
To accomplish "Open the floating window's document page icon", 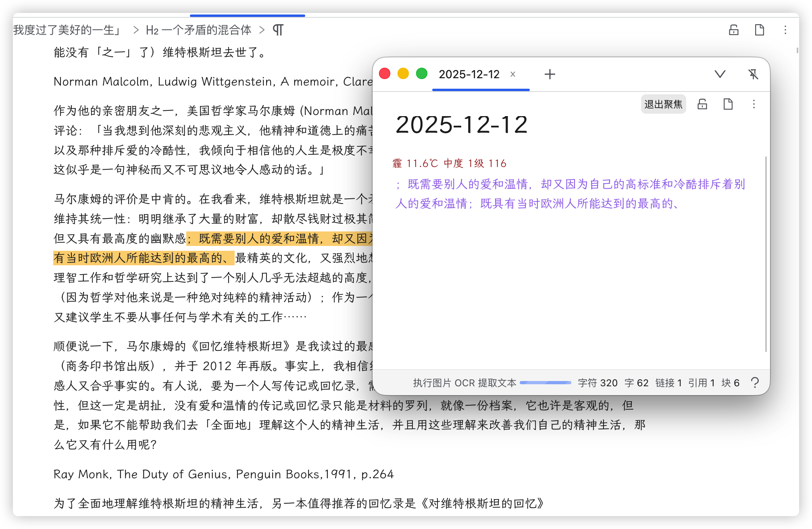I will pyautogui.click(x=728, y=104).
